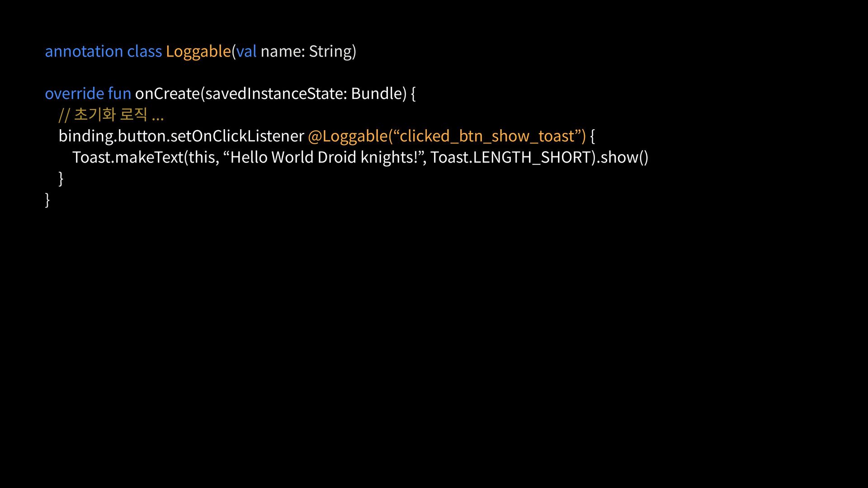Click the '@Loggable' annotation usage

[347, 136]
